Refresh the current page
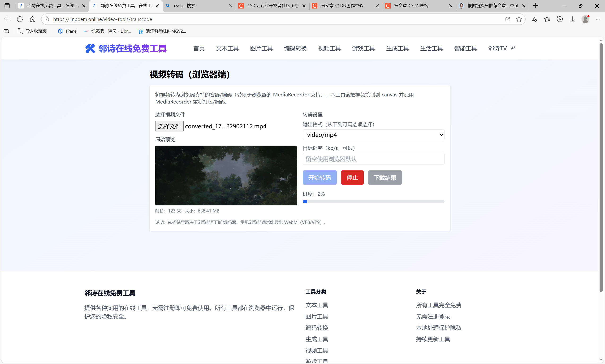This screenshot has height=364, width=605. click(x=20, y=19)
